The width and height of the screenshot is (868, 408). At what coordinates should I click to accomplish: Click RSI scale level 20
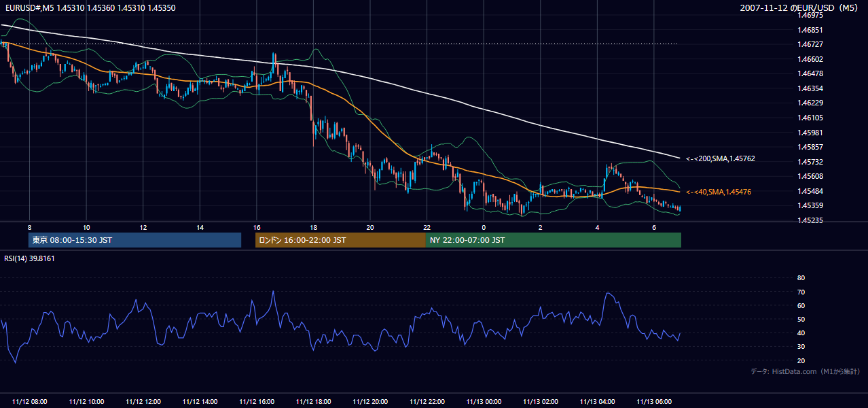801,360
